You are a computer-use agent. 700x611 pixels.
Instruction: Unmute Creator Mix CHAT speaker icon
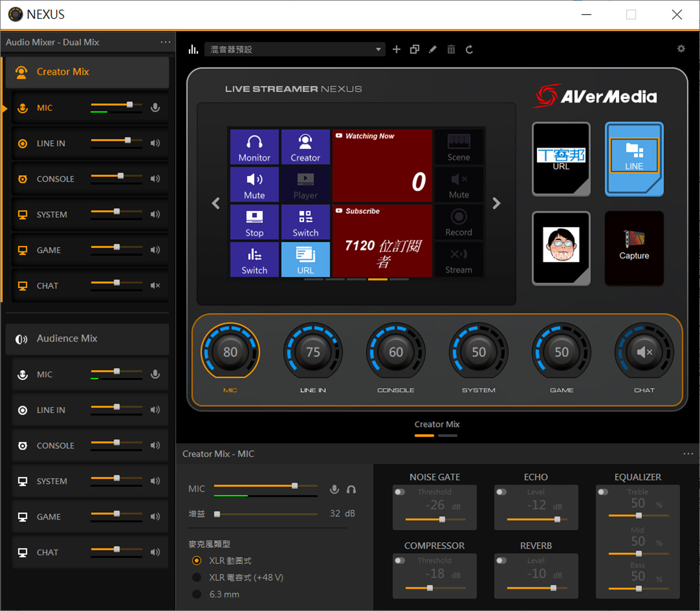[155, 286]
